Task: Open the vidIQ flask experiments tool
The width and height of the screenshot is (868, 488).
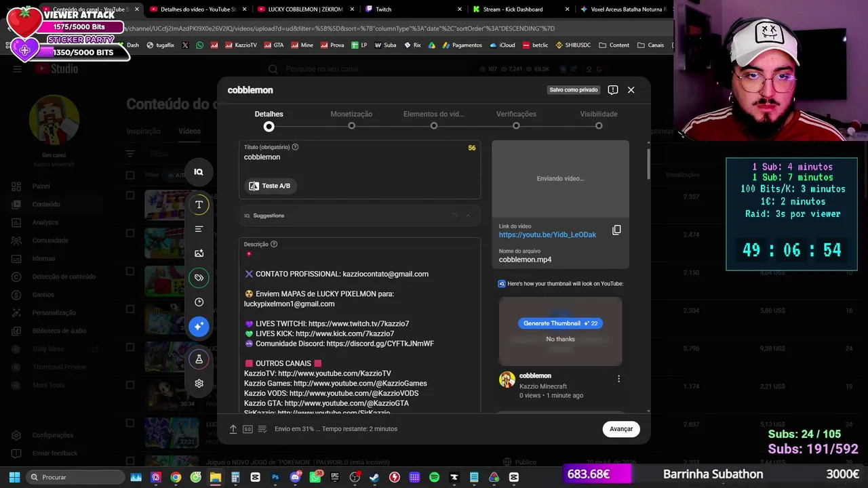Action: 199,359
